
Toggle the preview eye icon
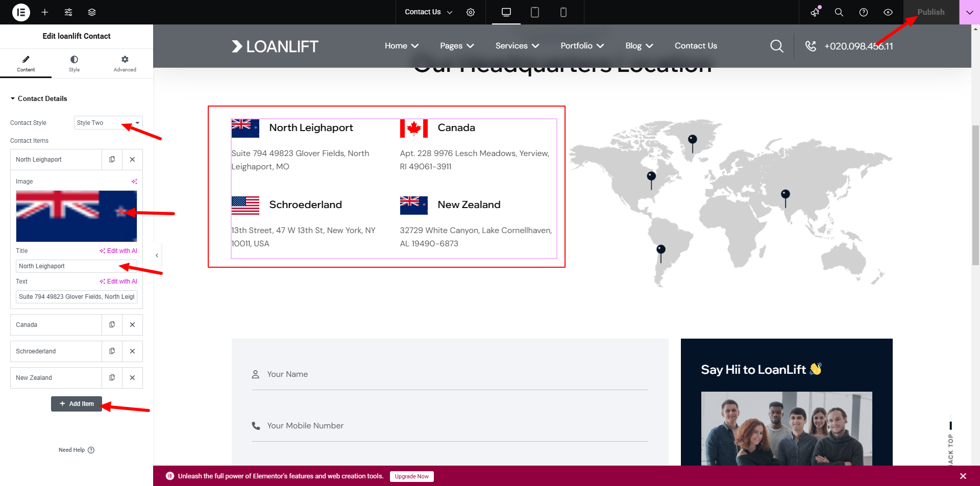(x=888, y=12)
